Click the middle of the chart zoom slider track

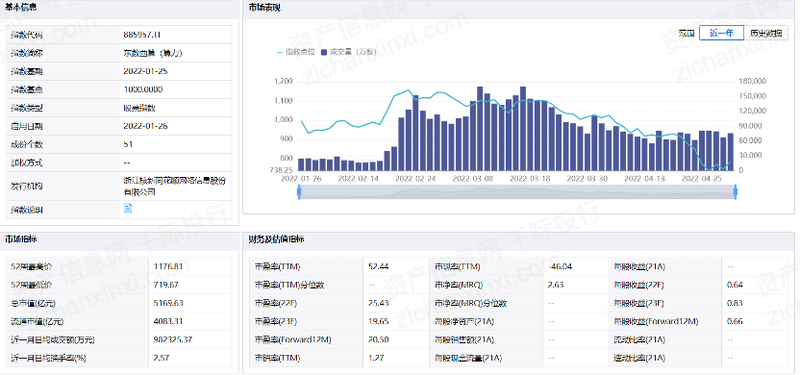click(x=517, y=192)
